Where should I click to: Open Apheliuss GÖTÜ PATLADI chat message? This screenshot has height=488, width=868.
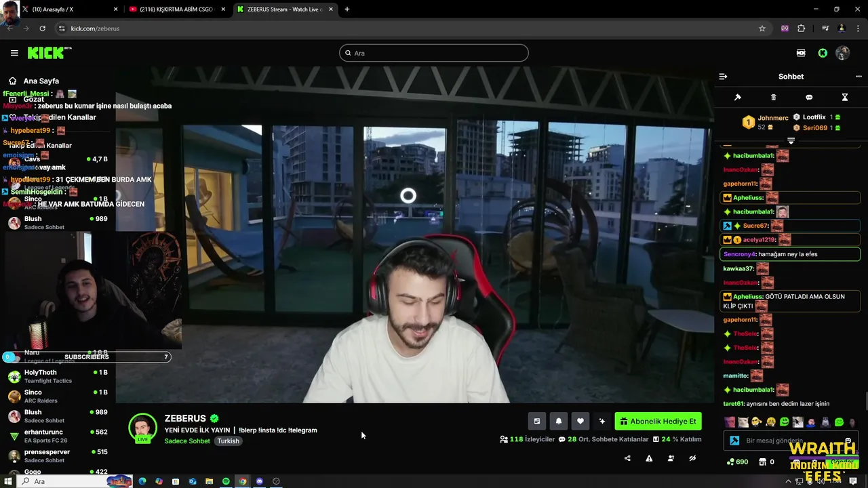[x=790, y=301]
